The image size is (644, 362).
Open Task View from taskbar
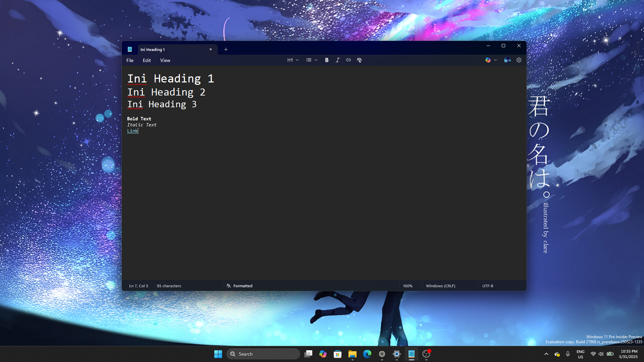coord(308,354)
